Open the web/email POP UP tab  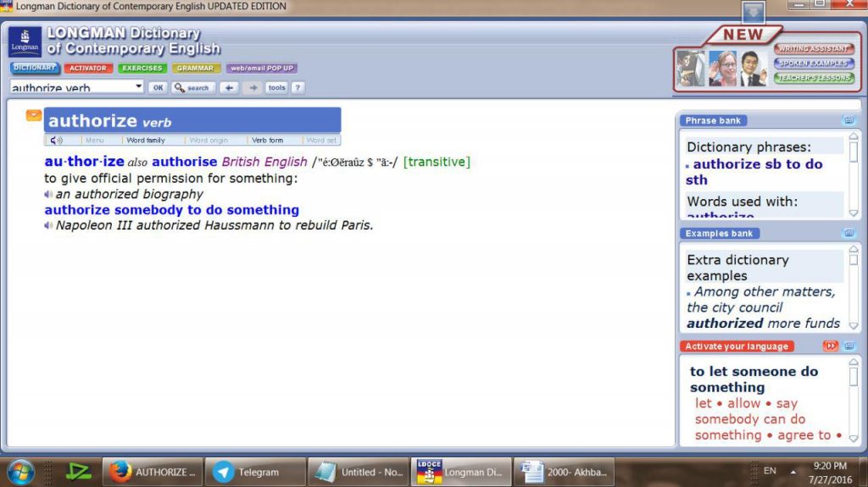[x=261, y=68]
